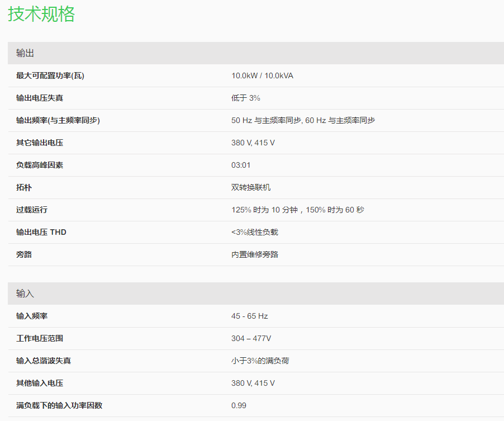Select the 10.0kW / 10.0kVA value

coord(262,75)
